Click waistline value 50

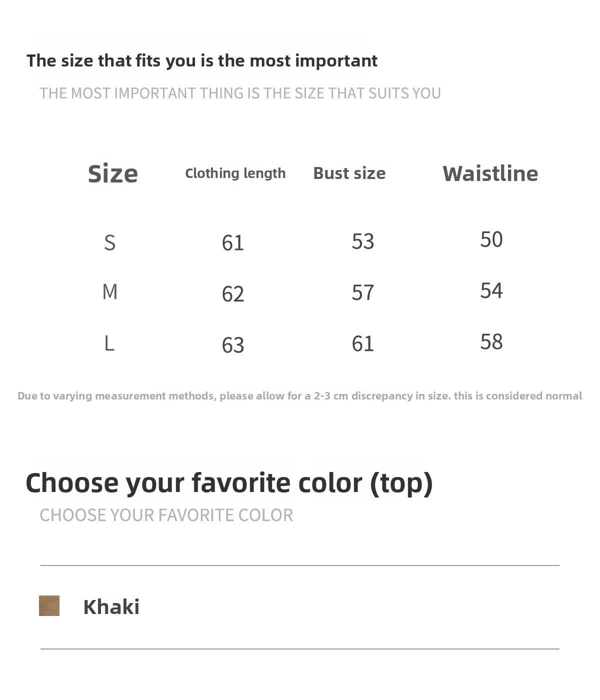point(491,239)
